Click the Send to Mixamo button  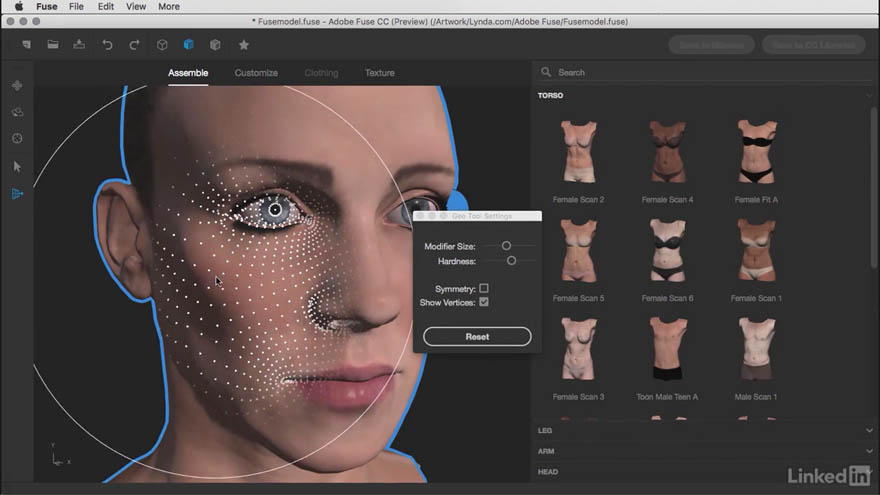pos(712,45)
